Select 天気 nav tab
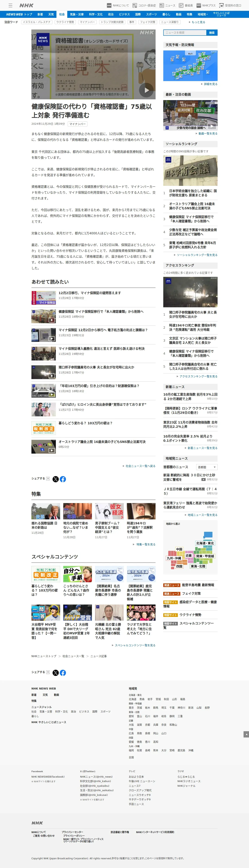Screen dimensions: 249x868 coord(51,15)
